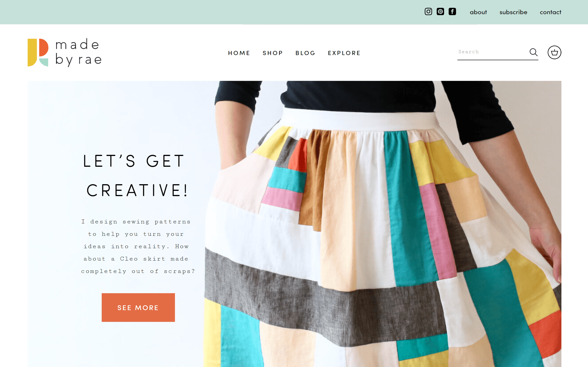Open the EXPLORE menu item
The width and height of the screenshot is (588, 367).
344,53
